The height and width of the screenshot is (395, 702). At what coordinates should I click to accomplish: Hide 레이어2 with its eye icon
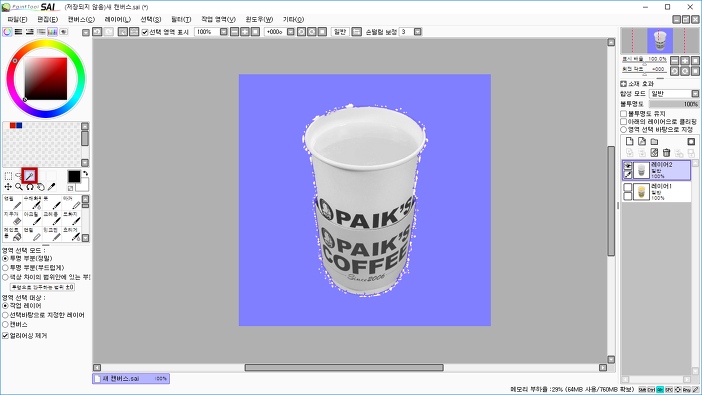[x=628, y=166]
